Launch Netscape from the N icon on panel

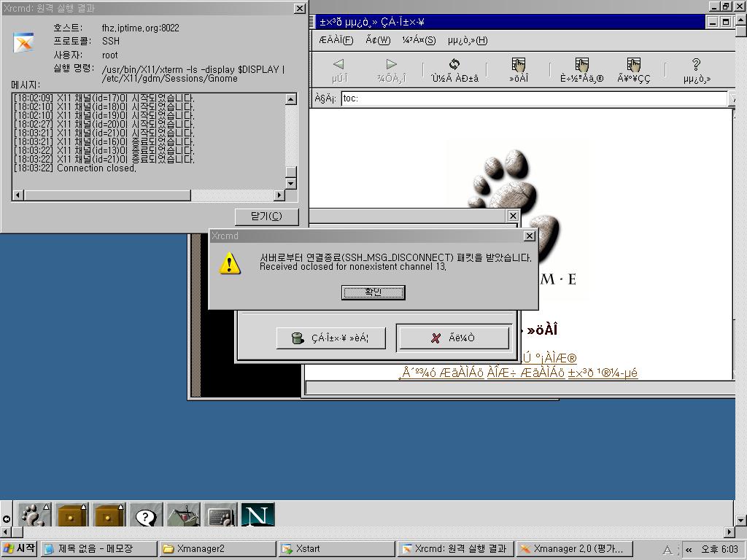coord(258,515)
